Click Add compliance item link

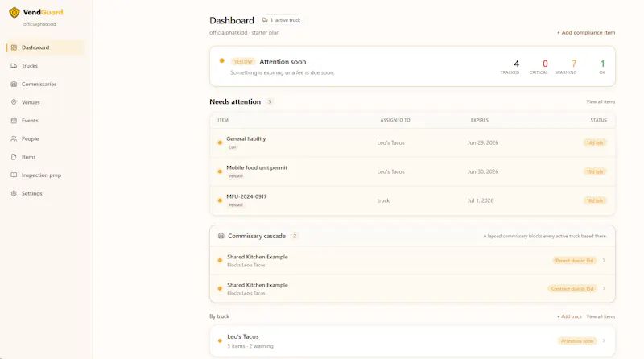click(x=586, y=32)
